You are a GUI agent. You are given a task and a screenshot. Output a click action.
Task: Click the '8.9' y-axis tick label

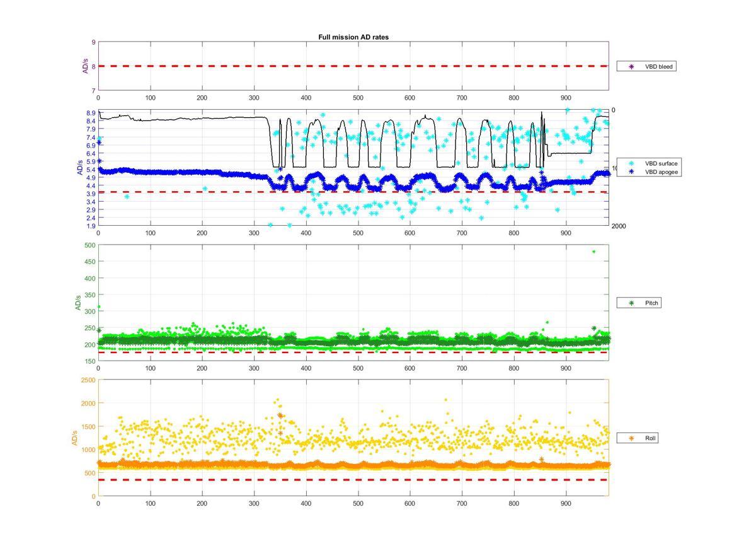coord(91,113)
